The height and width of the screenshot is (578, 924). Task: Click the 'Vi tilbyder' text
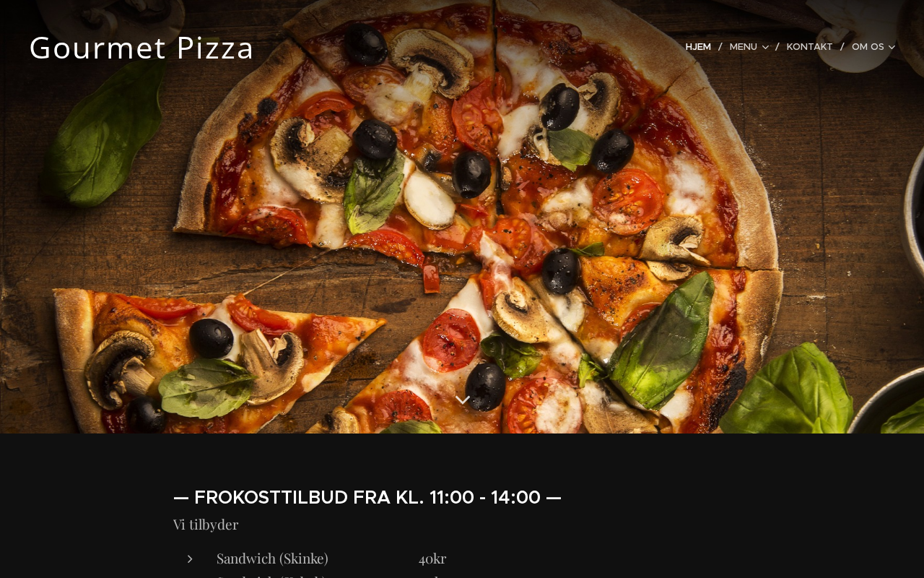tap(206, 525)
